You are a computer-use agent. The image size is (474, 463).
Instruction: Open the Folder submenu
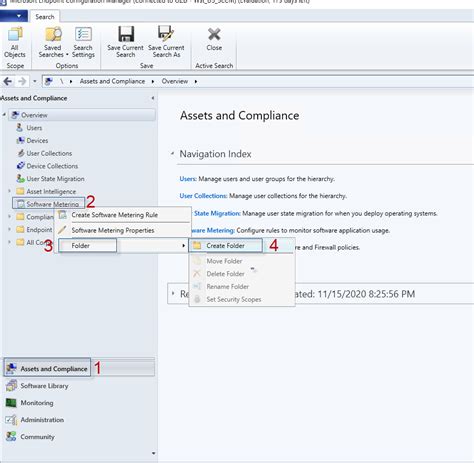pyautogui.click(x=122, y=246)
